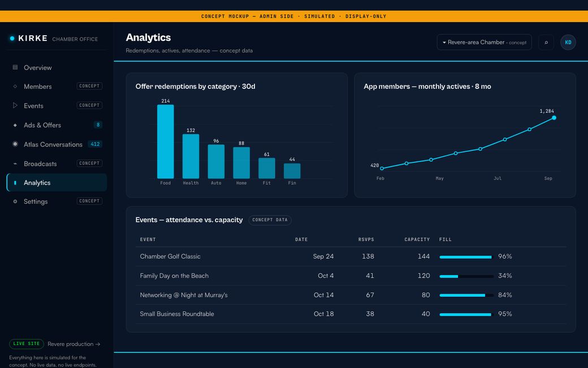This screenshot has width=588, height=368.
Task: Open Broadcasts section
Action: (x=56, y=164)
